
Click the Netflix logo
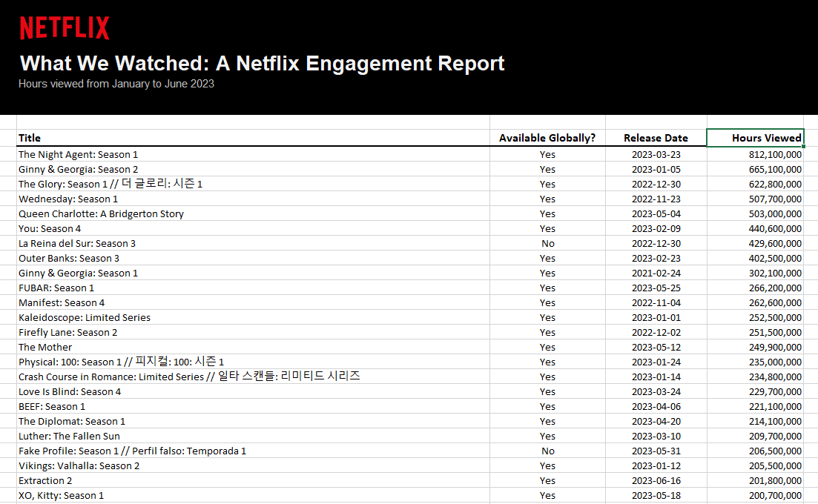[x=65, y=27]
